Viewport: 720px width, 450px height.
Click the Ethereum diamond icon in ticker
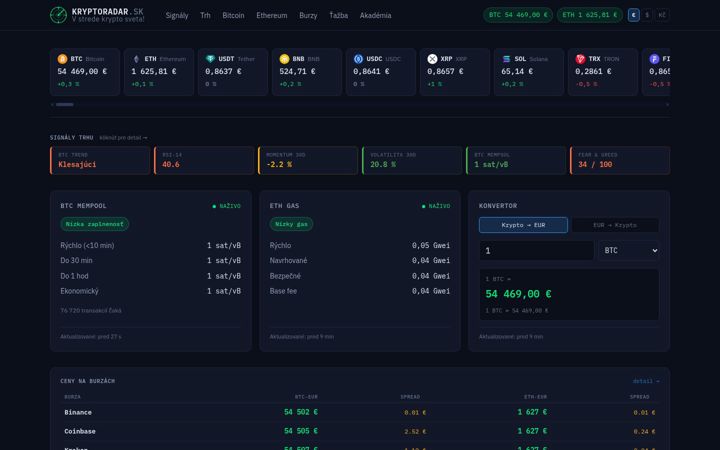136,59
